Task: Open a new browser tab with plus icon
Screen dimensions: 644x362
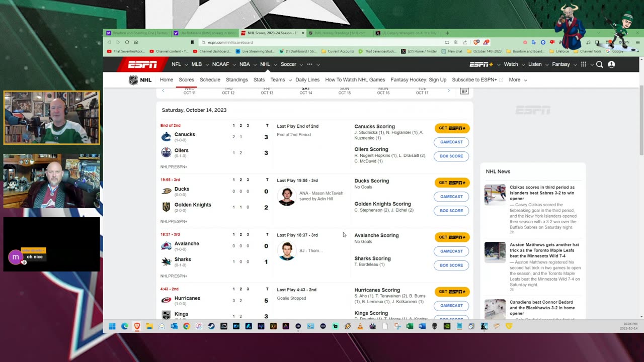Action: (x=447, y=33)
